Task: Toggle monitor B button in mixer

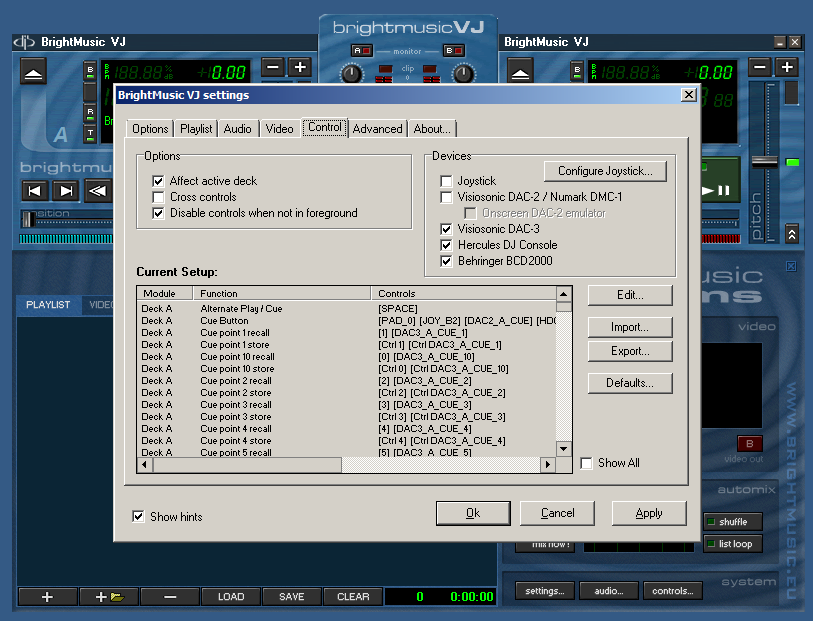Action: tap(454, 50)
